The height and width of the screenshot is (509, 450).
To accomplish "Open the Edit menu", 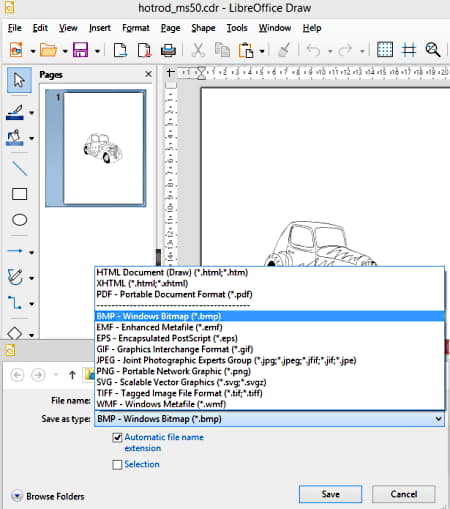I will click(40, 28).
